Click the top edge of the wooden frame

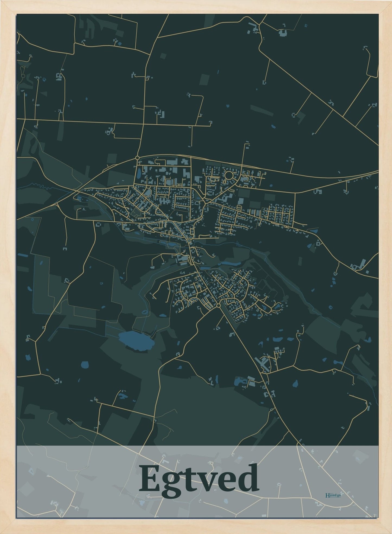[196, 7]
